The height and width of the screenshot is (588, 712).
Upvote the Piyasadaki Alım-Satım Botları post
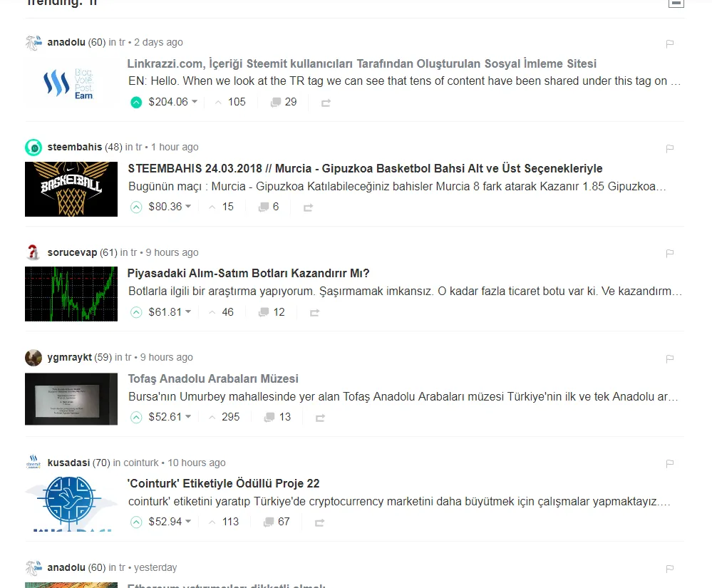click(136, 312)
